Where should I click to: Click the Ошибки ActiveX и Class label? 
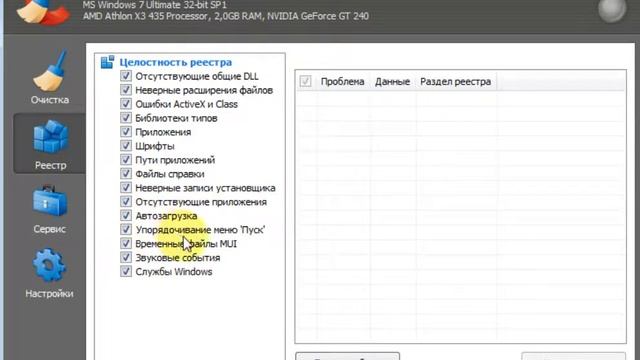click(x=187, y=104)
